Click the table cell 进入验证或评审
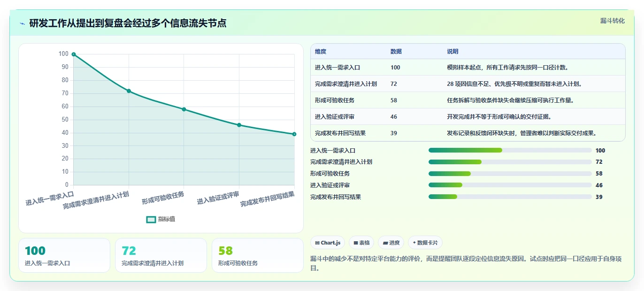This screenshot has height=291, width=644. pos(335,117)
